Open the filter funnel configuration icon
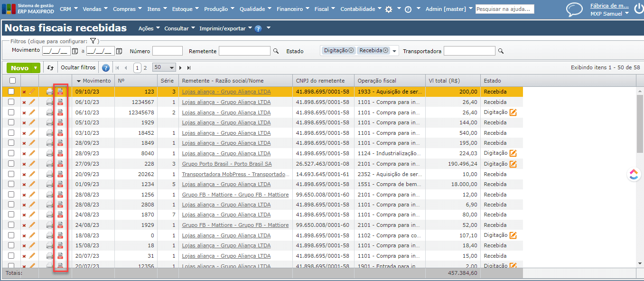The image size is (644, 281). click(x=93, y=41)
